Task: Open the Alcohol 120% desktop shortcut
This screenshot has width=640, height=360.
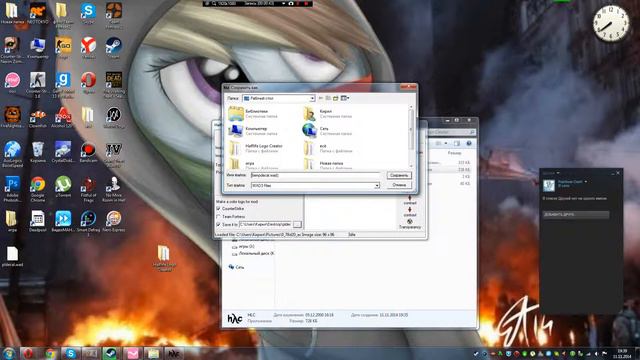Action: [x=63, y=118]
